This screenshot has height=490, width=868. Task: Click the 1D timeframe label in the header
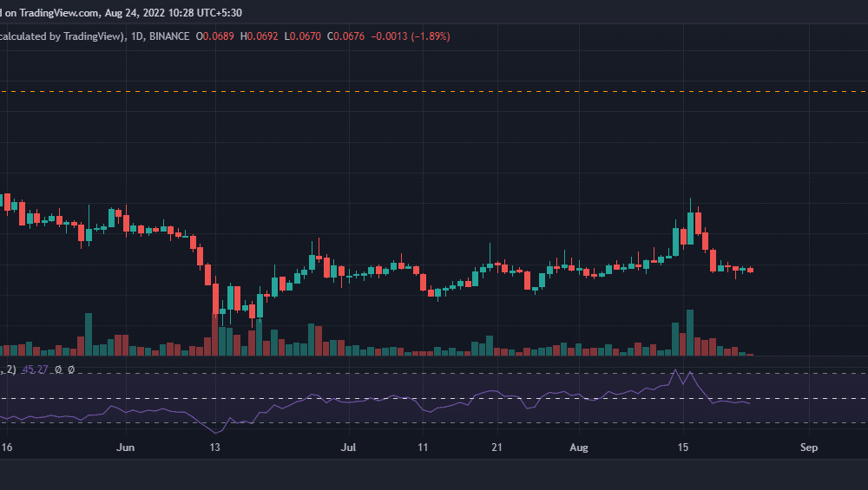137,36
